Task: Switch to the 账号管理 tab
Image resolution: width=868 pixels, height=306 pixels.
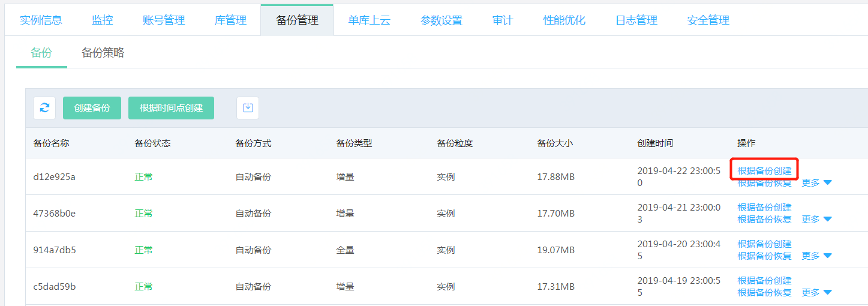Action: pyautogui.click(x=164, y=20)
